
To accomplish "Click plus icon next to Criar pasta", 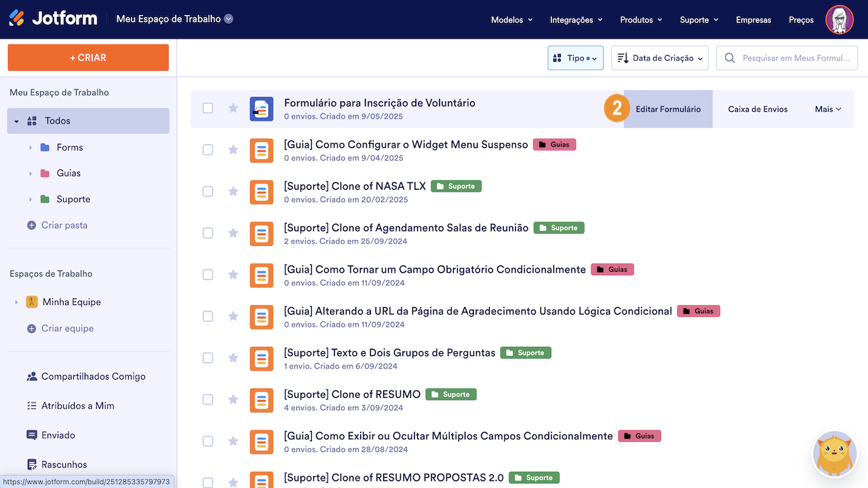I will pos(31,225).
